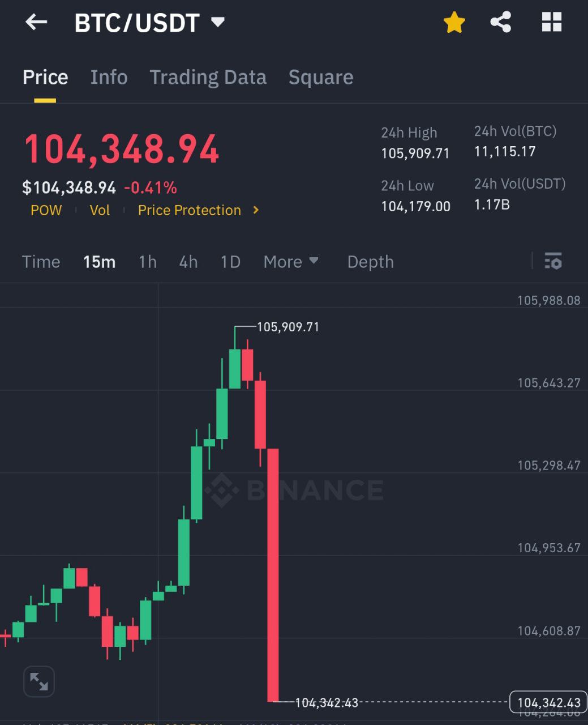The height and width of the screenshot is (725, 588).
Task: Select the 1D interval
Action: click(230, 262)
